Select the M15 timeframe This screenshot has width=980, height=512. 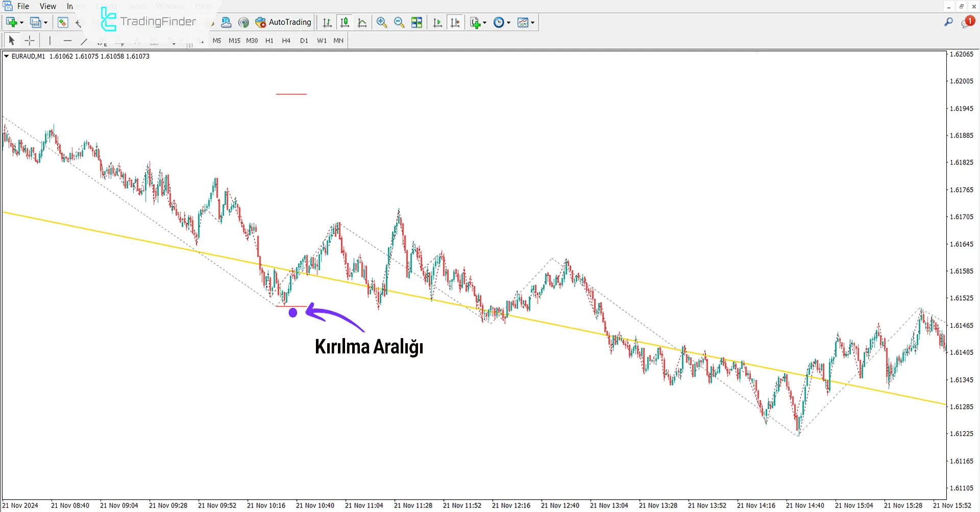click(x=234, y=41)
